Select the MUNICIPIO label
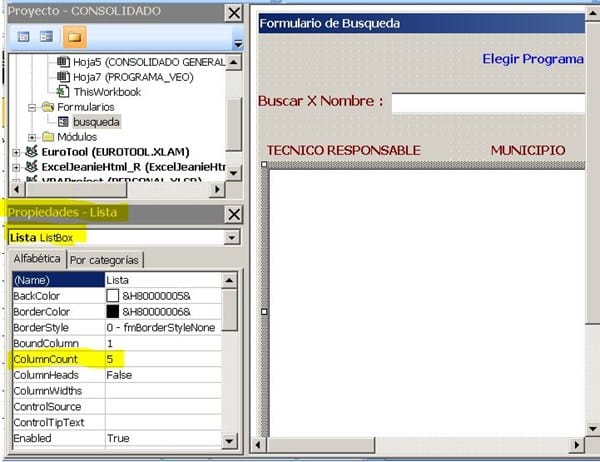The width and height of the screenshot is (600, 462). pos(528,150)
